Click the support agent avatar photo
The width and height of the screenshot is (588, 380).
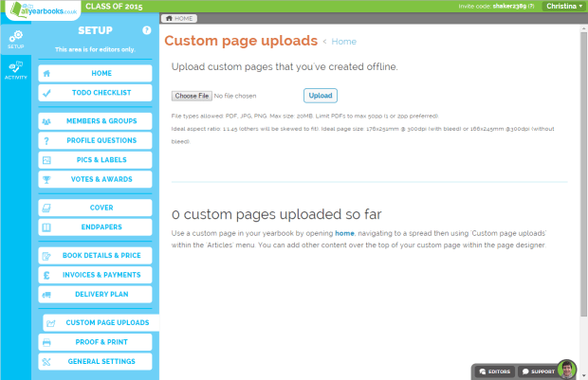coord(566,370)
